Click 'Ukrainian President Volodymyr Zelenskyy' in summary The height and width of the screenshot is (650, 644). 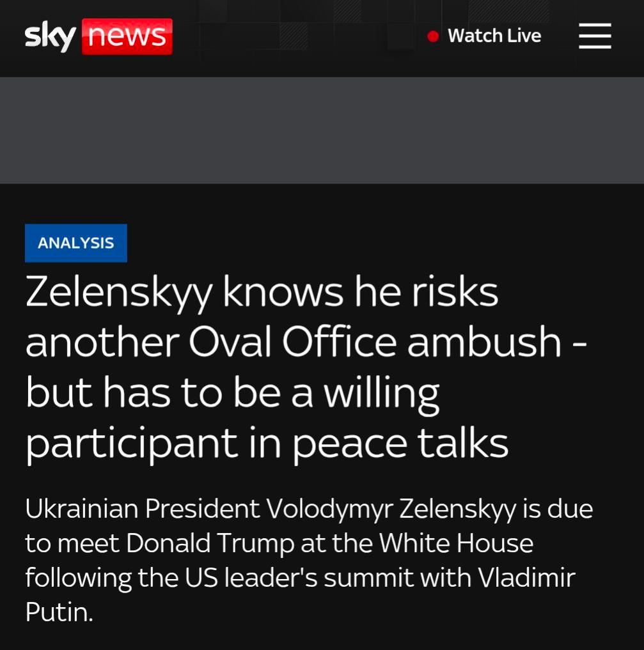pos(271,509)
